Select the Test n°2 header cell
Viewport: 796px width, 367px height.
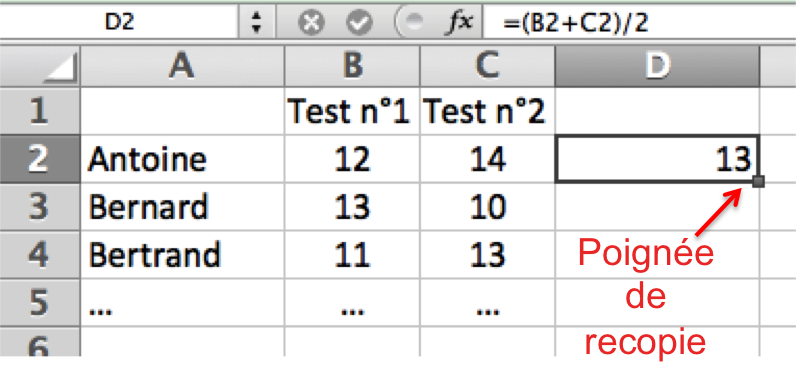487,111
